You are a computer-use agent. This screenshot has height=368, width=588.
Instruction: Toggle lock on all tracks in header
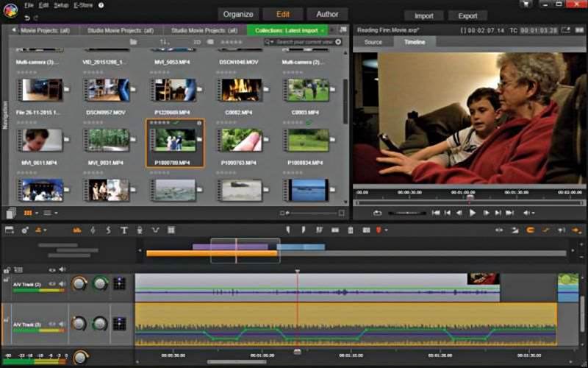tap(7, 270)
